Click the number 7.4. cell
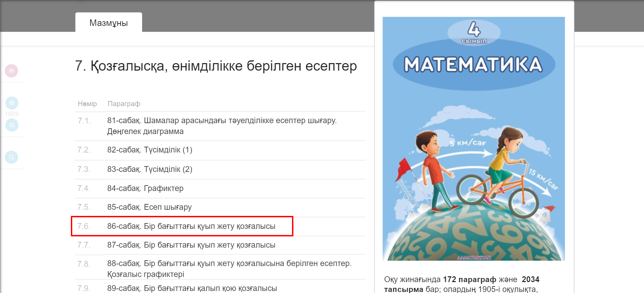Screen dimensions: 644x293 coord(84,188)
